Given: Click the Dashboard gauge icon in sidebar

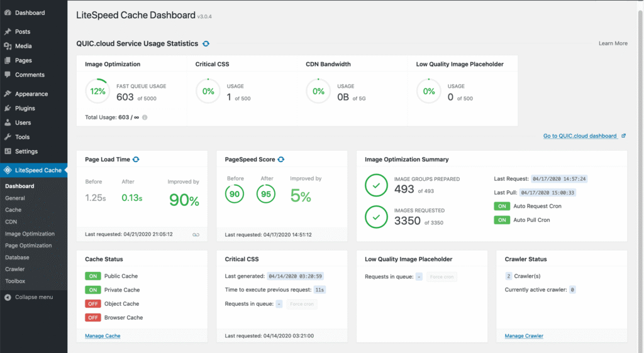Looking at the screenshot, I should point(8,13).
